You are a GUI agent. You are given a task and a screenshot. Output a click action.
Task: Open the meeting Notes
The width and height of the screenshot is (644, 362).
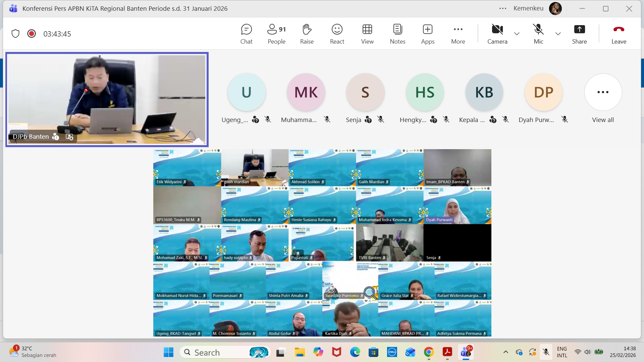point(397,34)
